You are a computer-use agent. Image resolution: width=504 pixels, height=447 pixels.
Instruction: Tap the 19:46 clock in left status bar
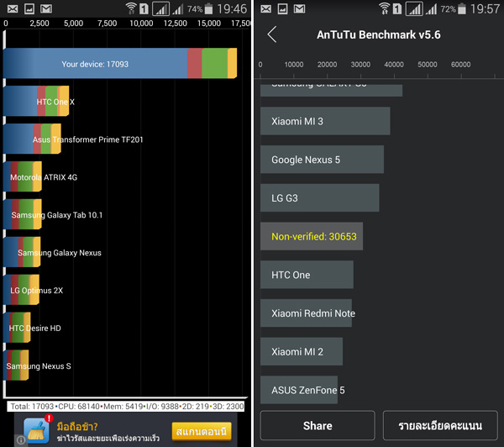232,8
